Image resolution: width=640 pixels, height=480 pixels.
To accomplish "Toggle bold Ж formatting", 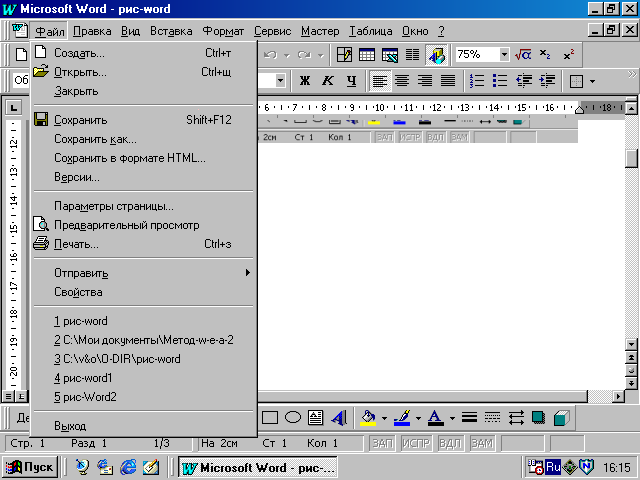I will [x=304, y=81].
